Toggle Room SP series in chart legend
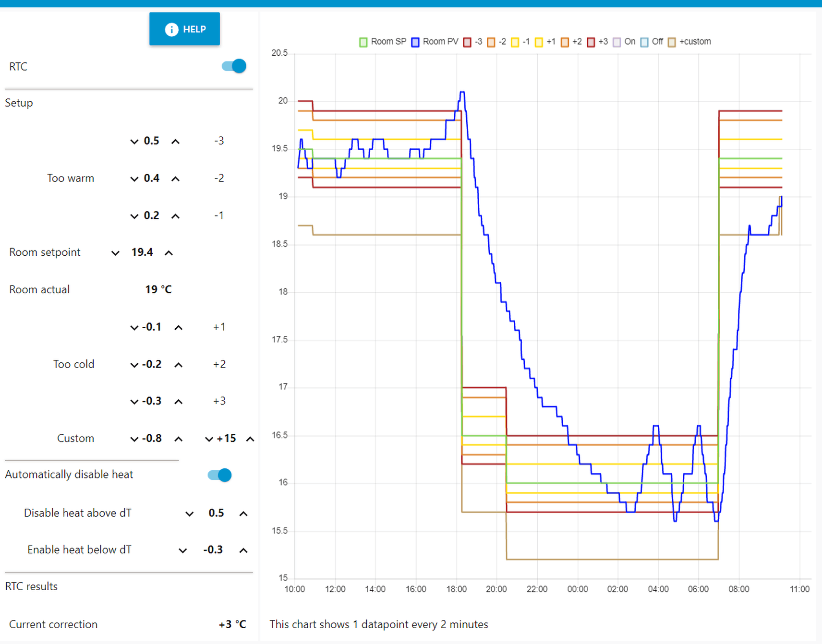The height and width of the screenshot is (644, 822). point(383,42)
